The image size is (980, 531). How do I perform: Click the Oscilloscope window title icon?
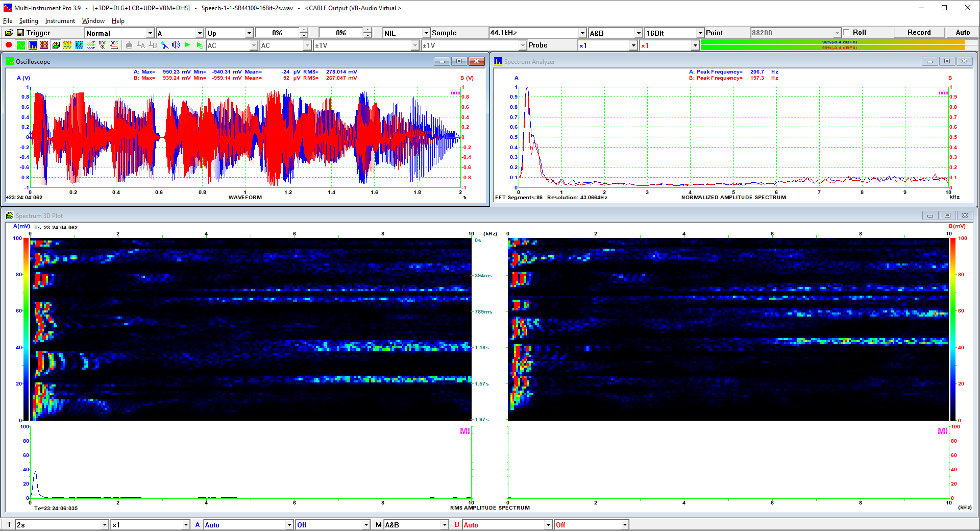pos(10,61)
